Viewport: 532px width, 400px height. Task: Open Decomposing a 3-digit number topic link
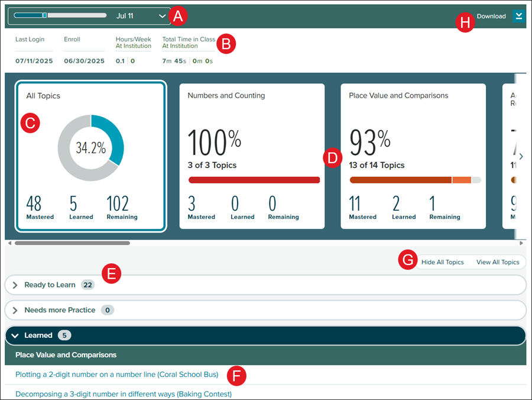[x=124, y=393]
